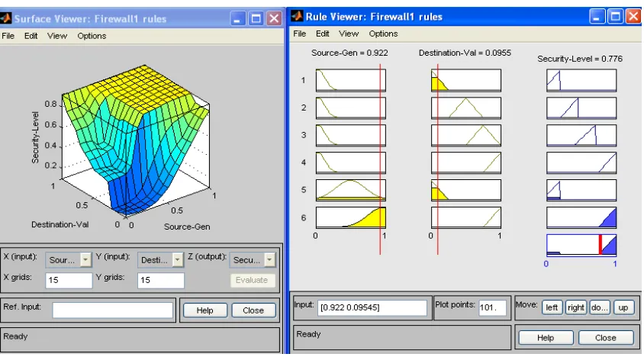Click rule 3 Security-Level output plot

tap(581, 135)
